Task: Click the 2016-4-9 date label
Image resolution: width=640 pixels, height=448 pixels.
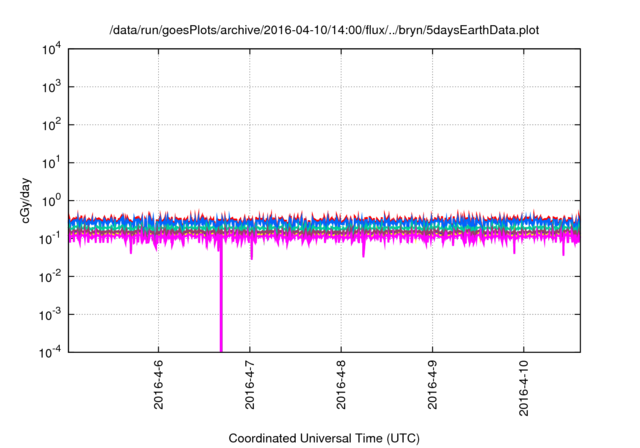Action: click(433, 384)
